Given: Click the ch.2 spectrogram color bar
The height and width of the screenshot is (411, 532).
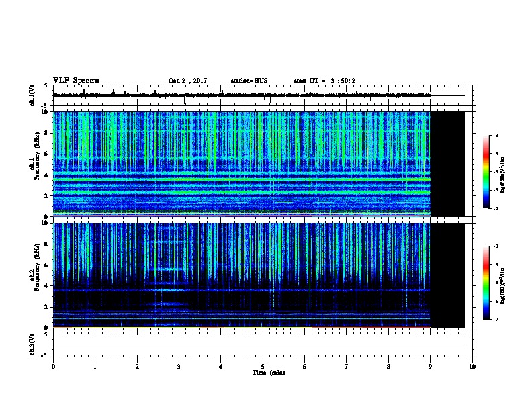Looking at the screenshot, I should pyautogui.click(x=486, y=283).
